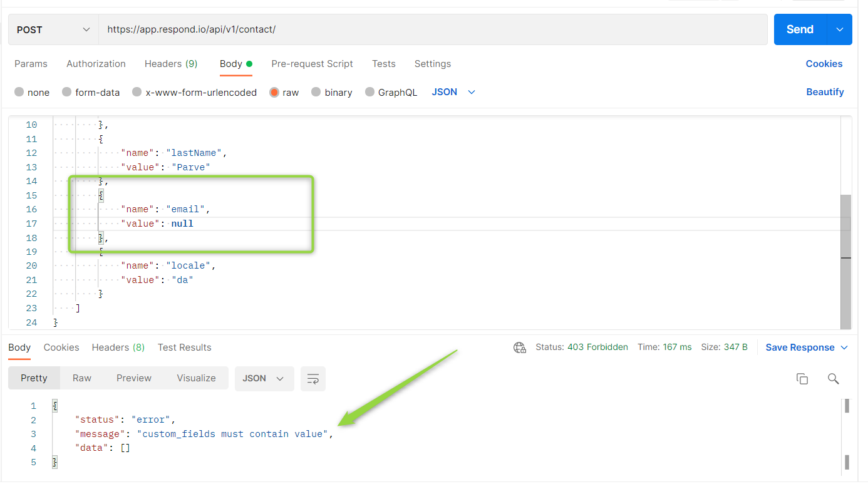The width and height of the screenshot is (868, 484).
Task: Click the Beautify link
Action: (825, 92)
